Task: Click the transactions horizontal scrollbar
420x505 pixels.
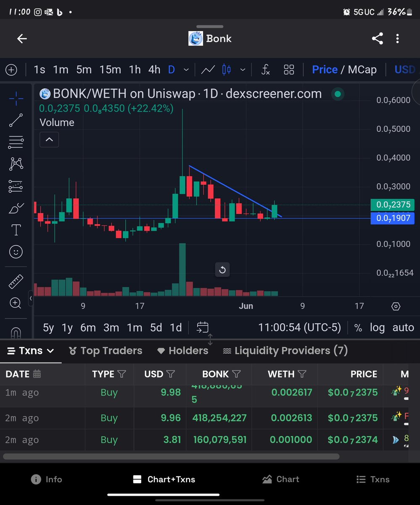Action: [171, 456]
